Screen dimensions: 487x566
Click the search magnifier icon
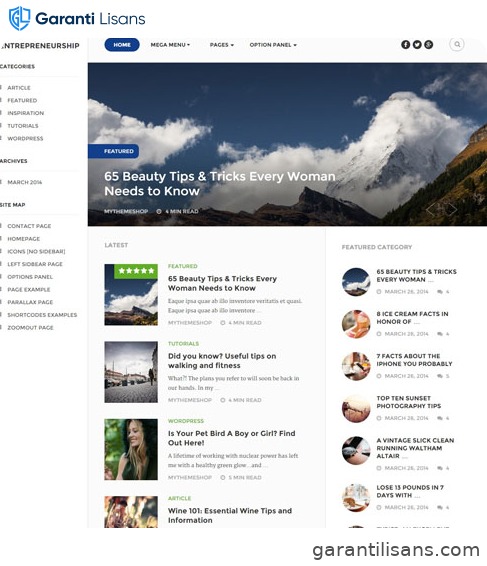coord(457,44)
